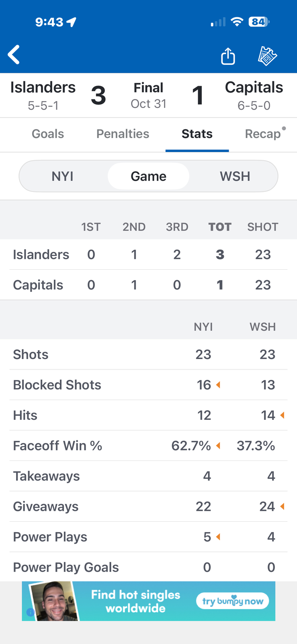Switch to the Recap tab
297x644 pixels.
tap(263, 134)
